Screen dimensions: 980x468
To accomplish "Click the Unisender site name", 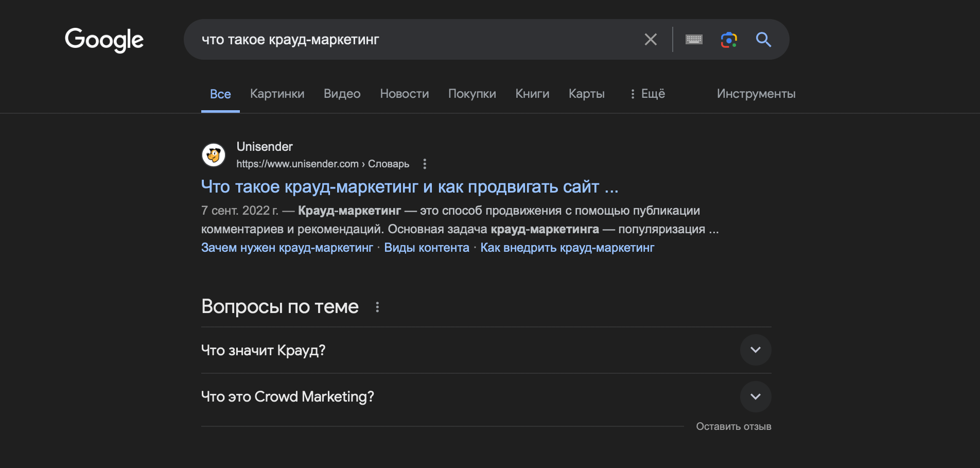I will (x=265, y=147).
